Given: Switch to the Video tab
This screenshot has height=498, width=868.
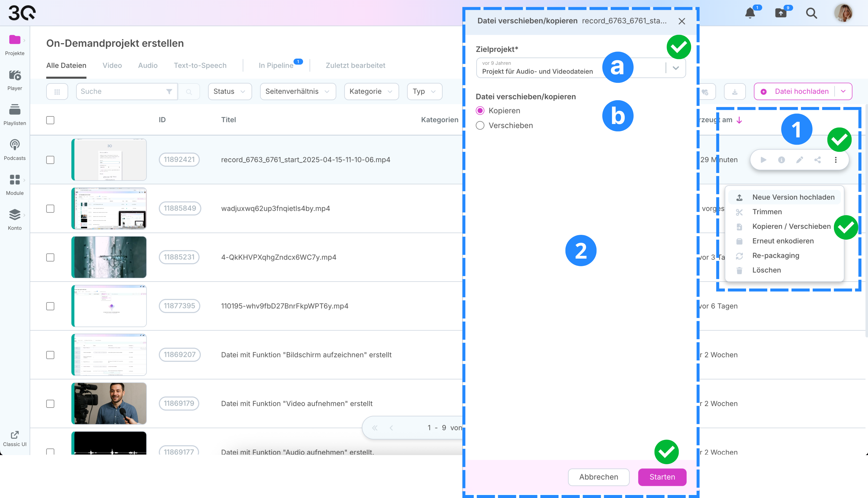Looking at the screenshot, I should coord(112,65).
